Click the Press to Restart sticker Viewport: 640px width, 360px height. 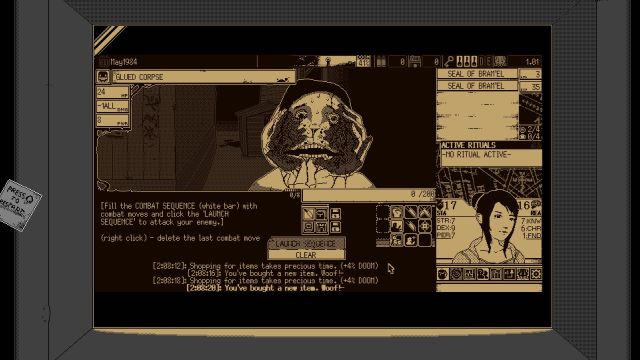tap(19, 204)
